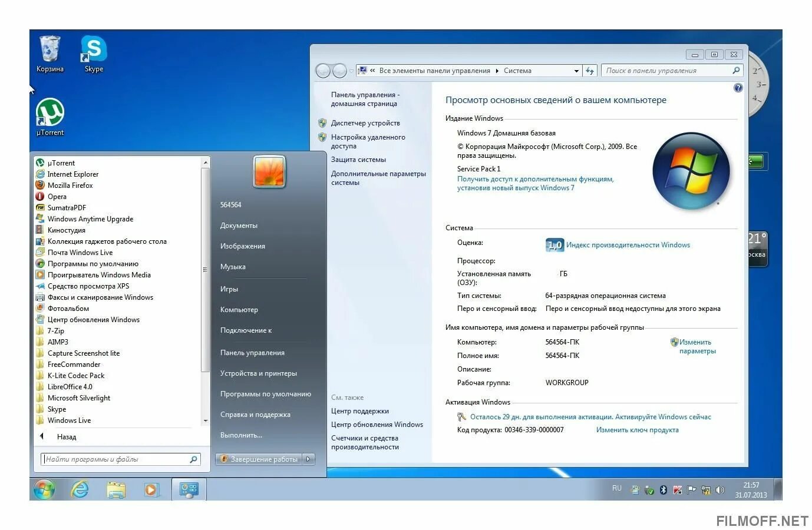
Task: Click the network tray icon
Action: pyautogui.click(x=706, y=490)
